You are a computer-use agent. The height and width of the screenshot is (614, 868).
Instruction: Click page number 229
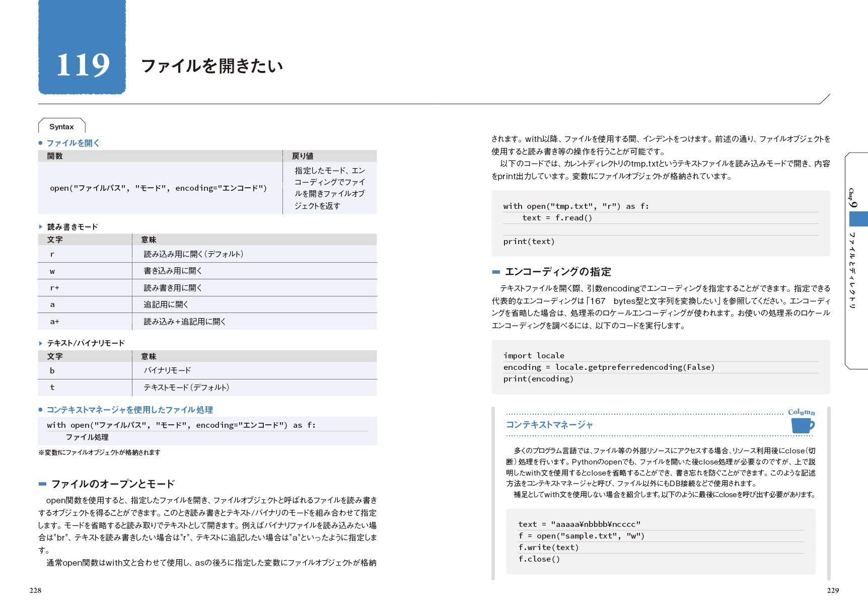pos(833,590)
